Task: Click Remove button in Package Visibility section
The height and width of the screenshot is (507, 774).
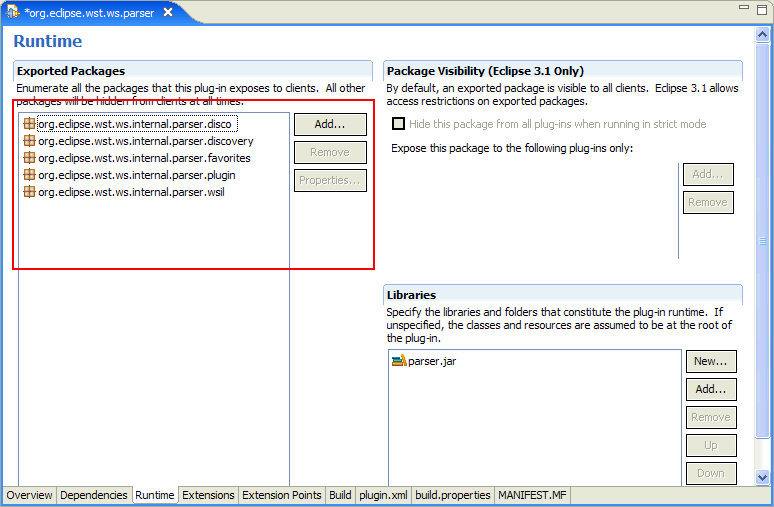Action: (708, 202)
